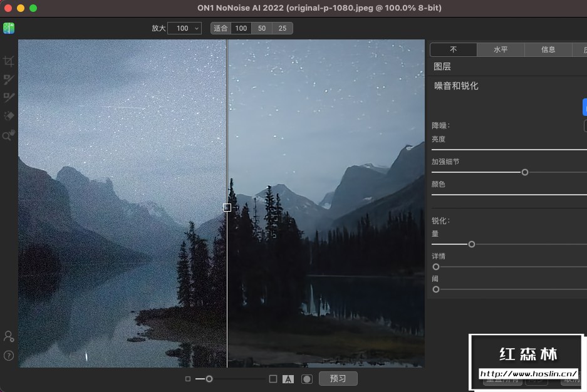Screen dimensions: 587x392
Task: Switch to the 不 tab in right panel
Action: (x=454, y=49)
